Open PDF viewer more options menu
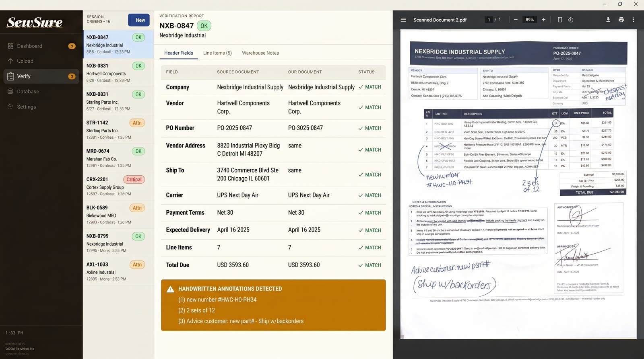Image resolution: width=644 pixels, height=359 pixels. coord(634,20)
